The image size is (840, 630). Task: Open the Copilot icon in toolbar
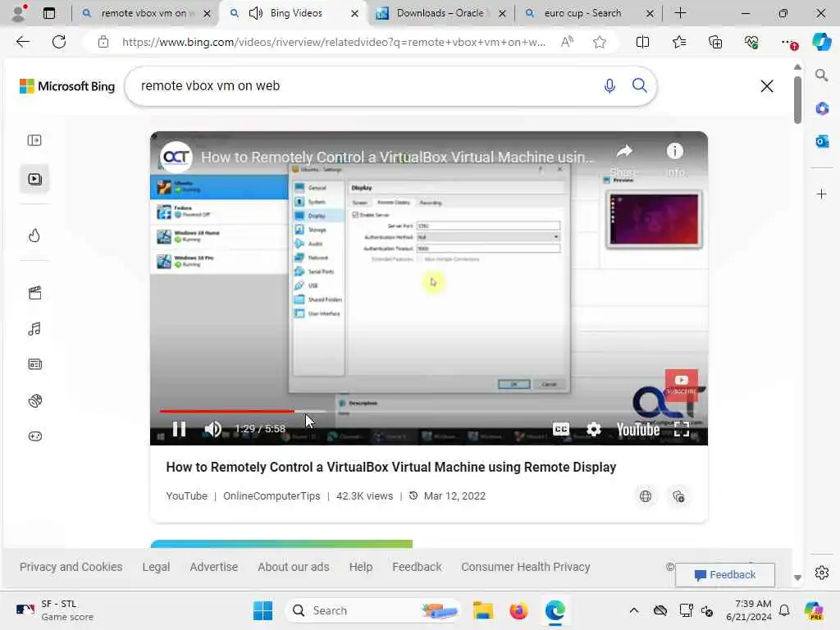coord(821,42)
